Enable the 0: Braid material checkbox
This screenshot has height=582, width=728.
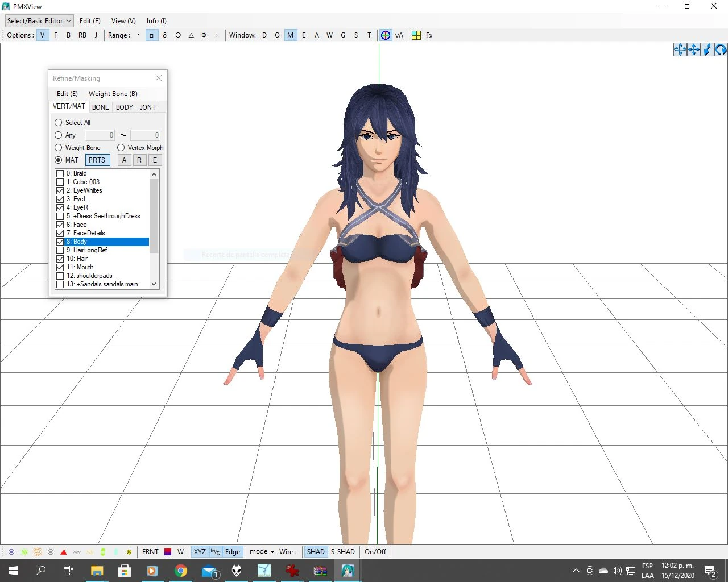[60, 173]
